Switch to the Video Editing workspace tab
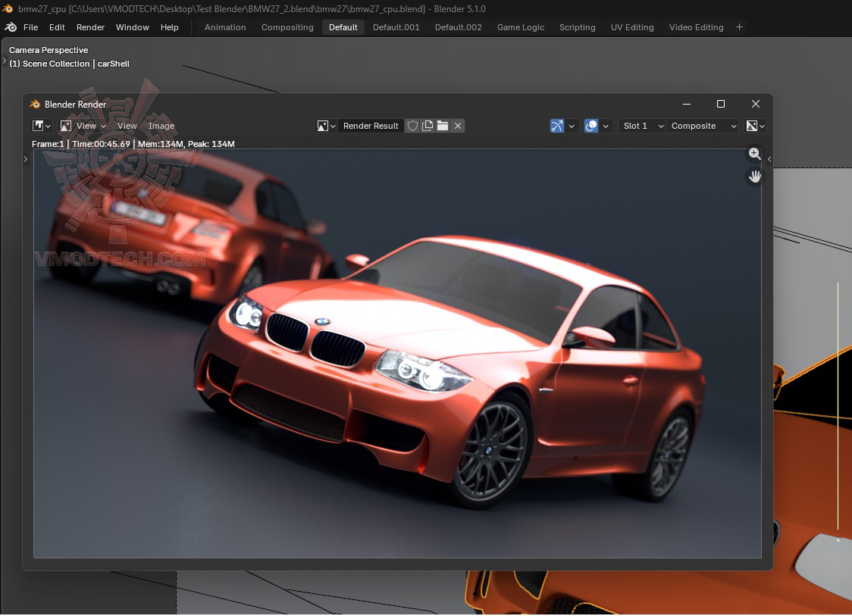Viewport: 852px width, 616px height. pos(696,27)
